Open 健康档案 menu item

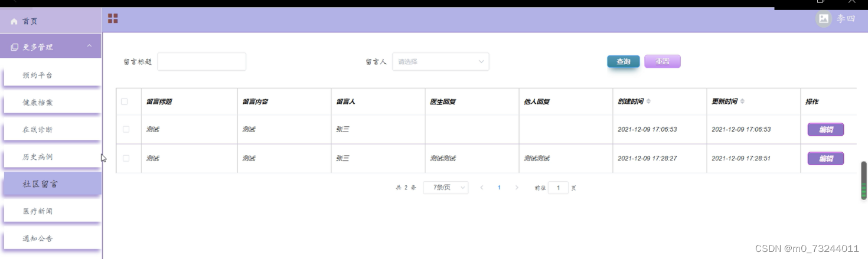[52, 103]
